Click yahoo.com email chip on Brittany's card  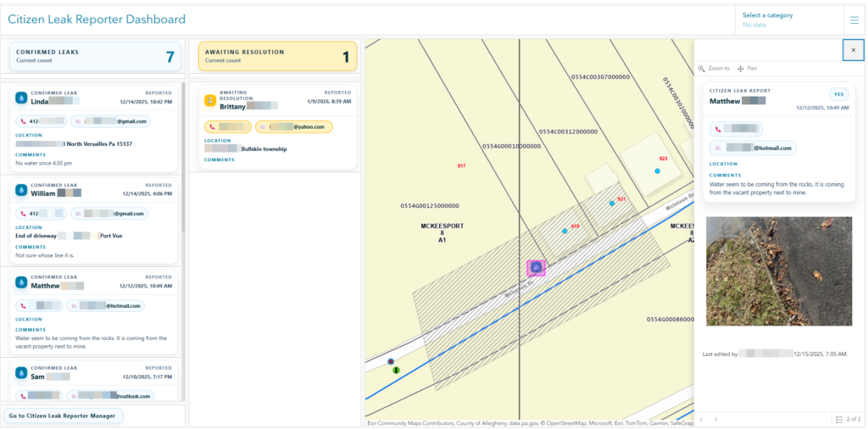[294, 127]
